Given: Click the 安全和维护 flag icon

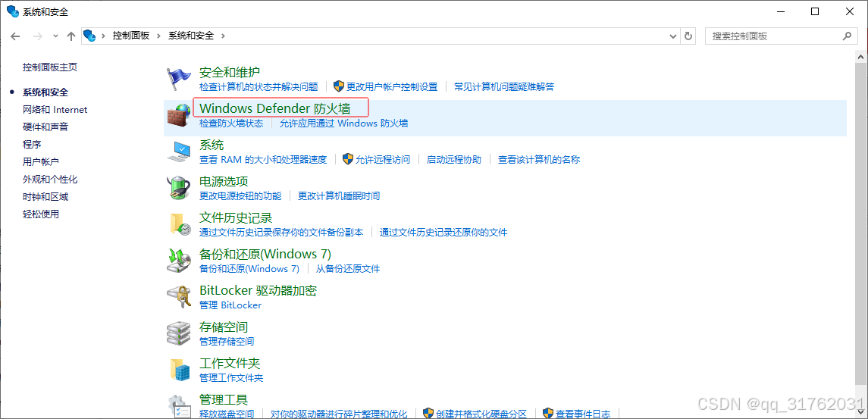Looking at the screenshot, I should [179, 80].
